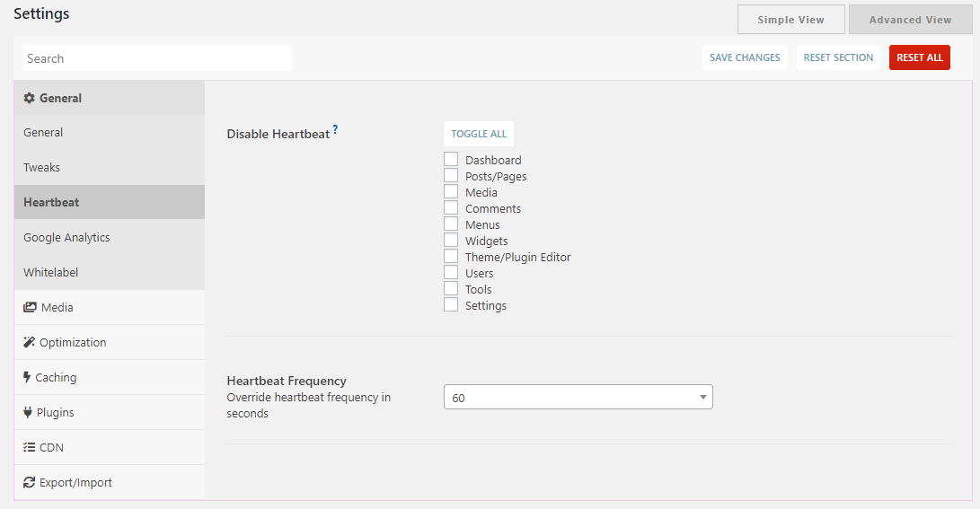Switch to Simple View tab

pyautogui.click(x=791, y=20)
